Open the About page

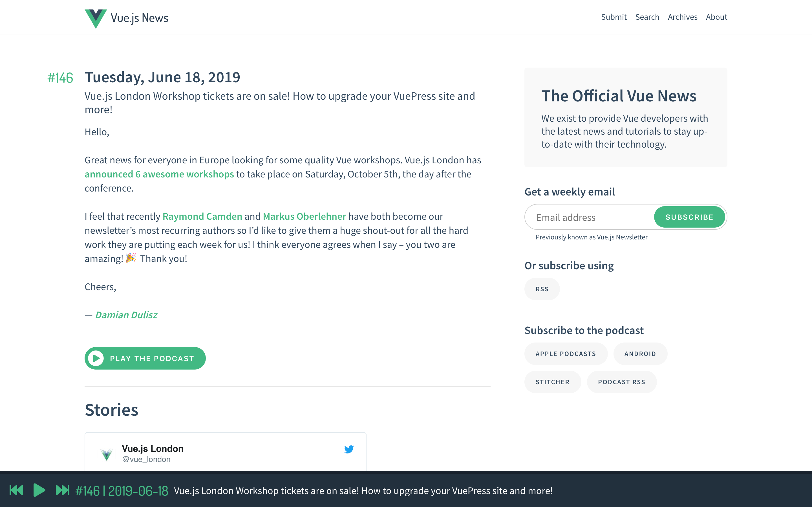716,17
